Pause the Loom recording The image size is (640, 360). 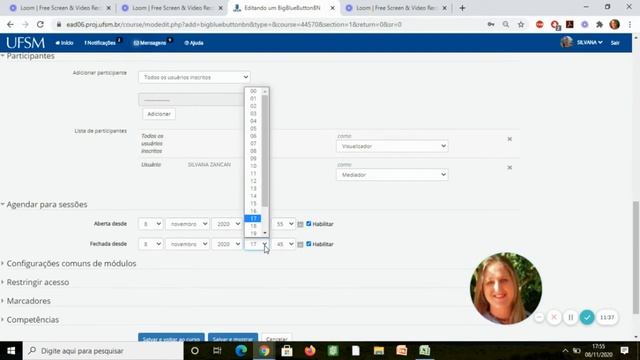[571, 317]
